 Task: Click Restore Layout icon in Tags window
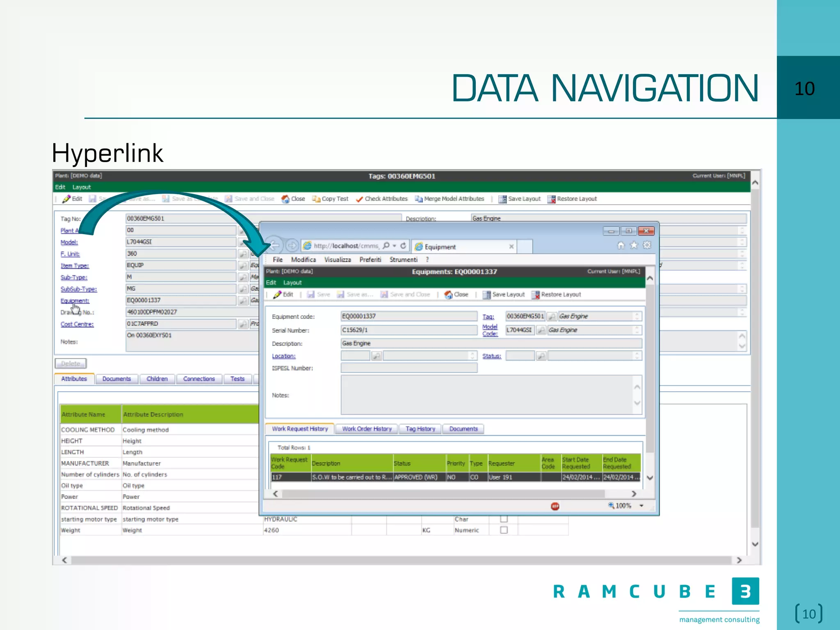(x=551, y=199)
